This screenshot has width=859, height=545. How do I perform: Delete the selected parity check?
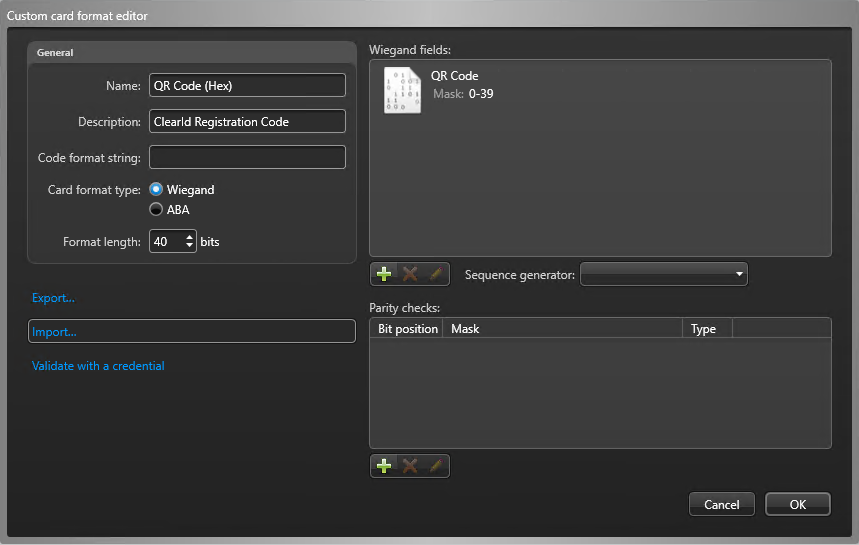(410, 466)
